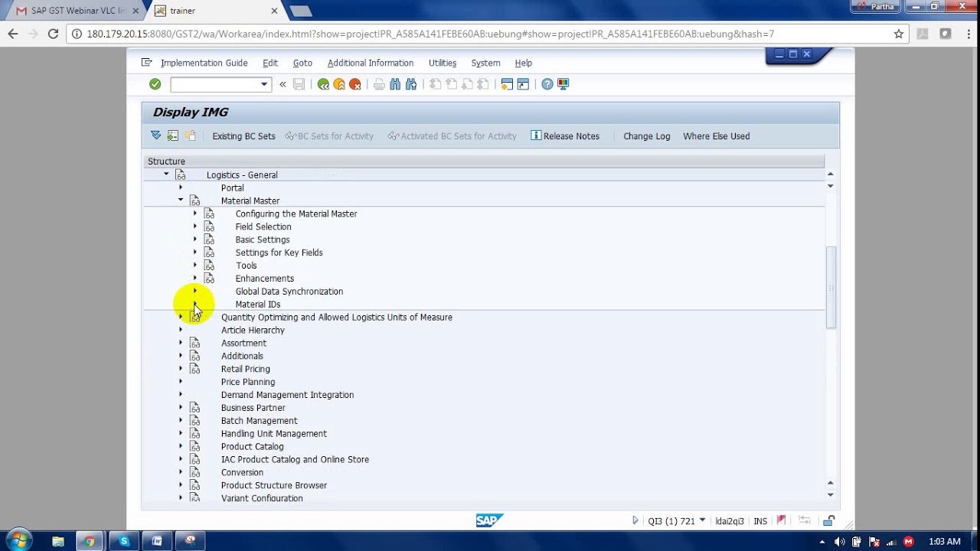980x551 pixels.
Task: Click the Where Else Used button
Action: 716,136
